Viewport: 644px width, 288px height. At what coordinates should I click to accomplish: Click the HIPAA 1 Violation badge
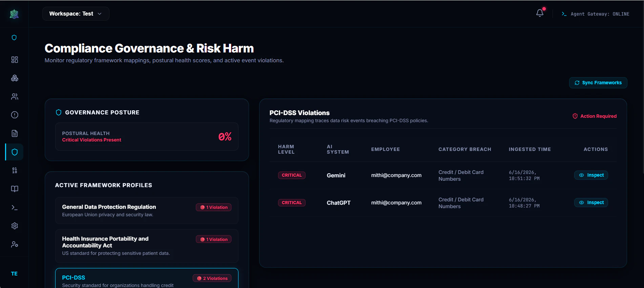click(x=213, y=239)
